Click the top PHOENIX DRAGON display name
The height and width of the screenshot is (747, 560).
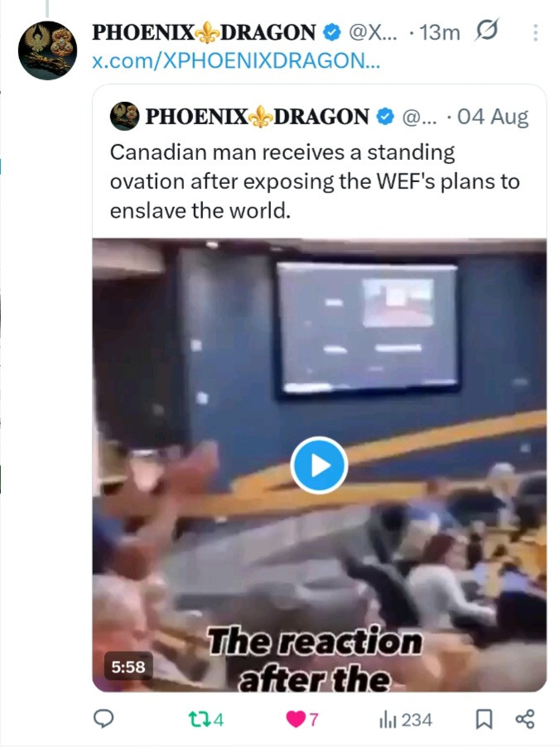click(204, 32)
